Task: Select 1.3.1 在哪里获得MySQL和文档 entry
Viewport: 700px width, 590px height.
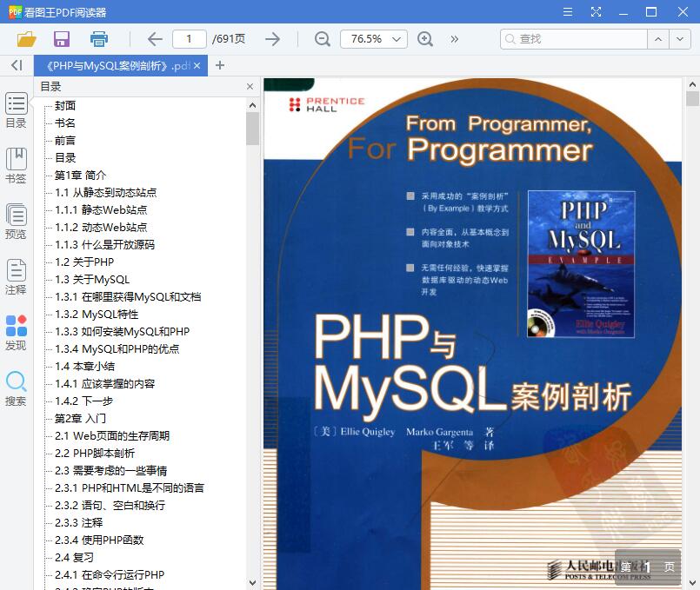Action: pos(128,297)
